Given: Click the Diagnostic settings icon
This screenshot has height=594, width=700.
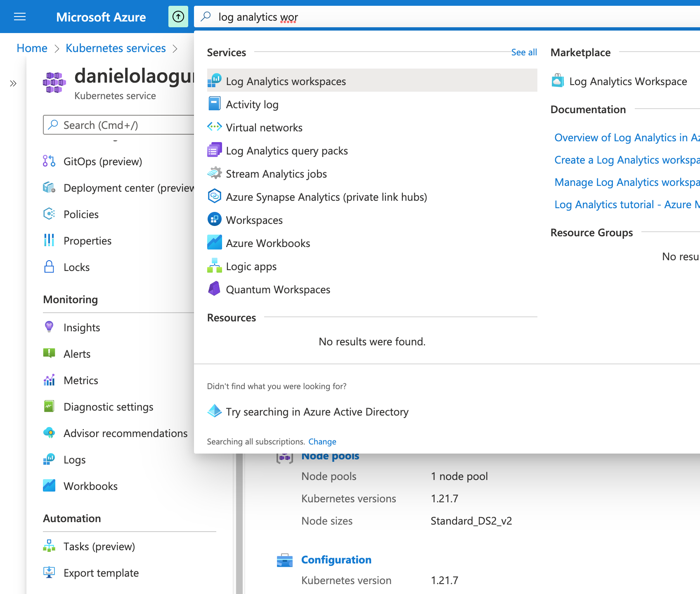Looking at the screenshot, I should (49, 406).
